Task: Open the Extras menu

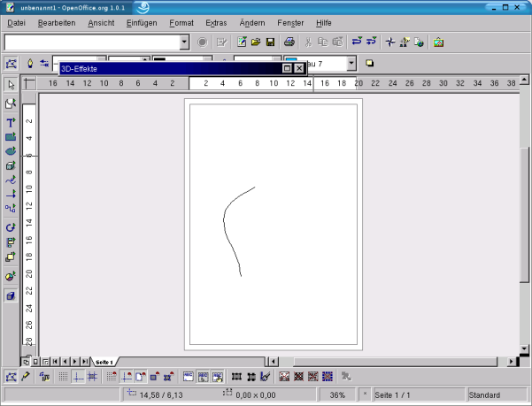Action: coord(215,21)
